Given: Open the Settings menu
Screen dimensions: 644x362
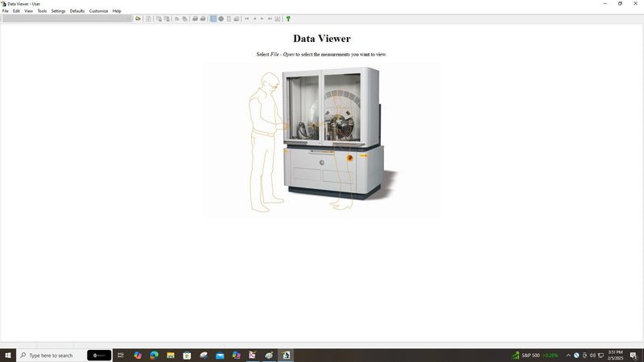Looking at the screenshot, I should click(58, 11).
